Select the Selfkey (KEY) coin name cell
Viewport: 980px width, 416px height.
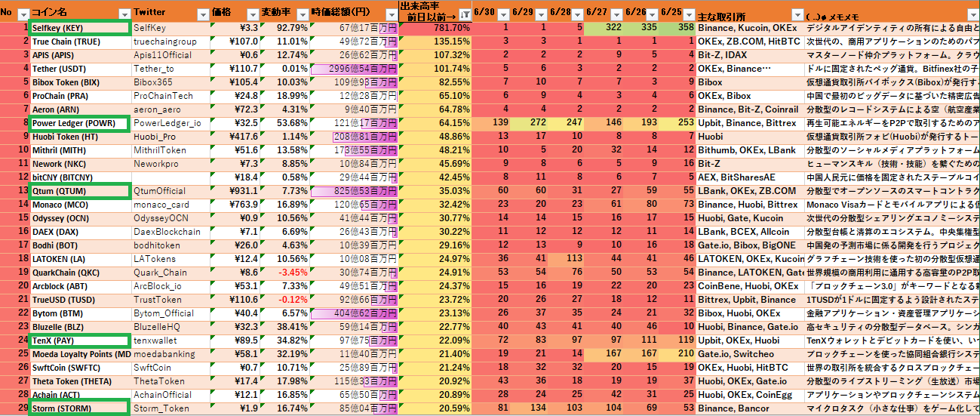tap(78, 28)
